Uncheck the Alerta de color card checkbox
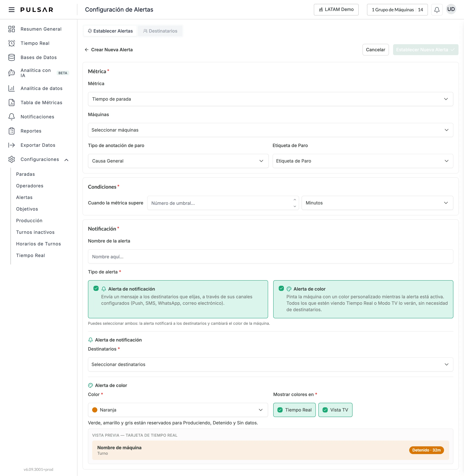 coord(281,288)
